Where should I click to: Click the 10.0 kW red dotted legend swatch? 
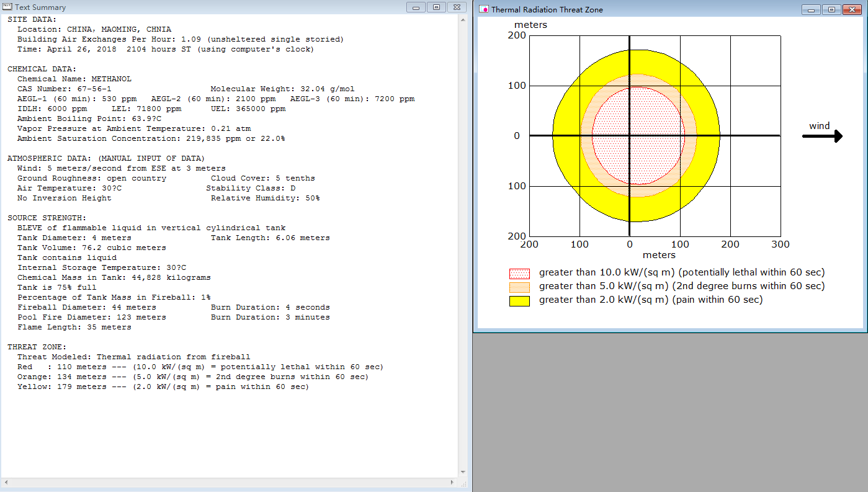click(519, 274)
